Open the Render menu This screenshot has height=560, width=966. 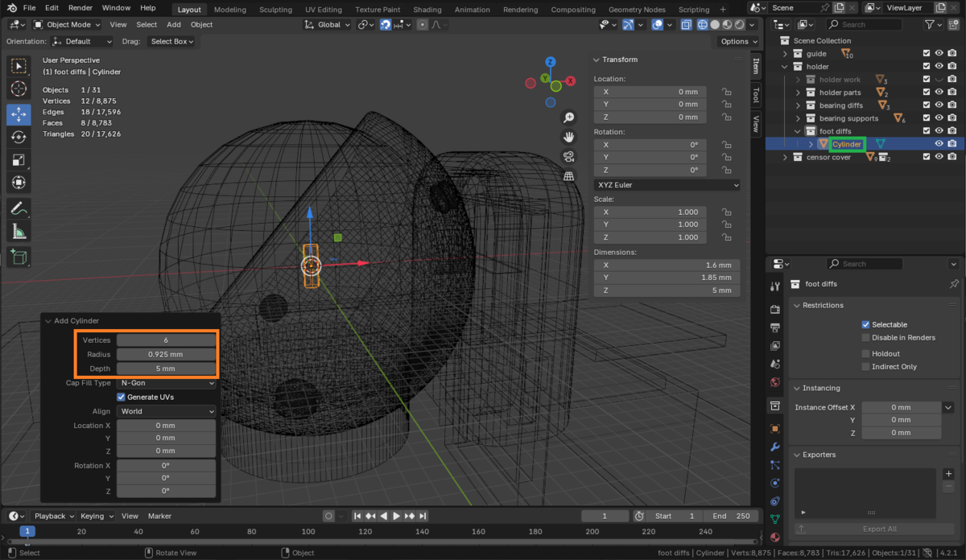(80, 7)
